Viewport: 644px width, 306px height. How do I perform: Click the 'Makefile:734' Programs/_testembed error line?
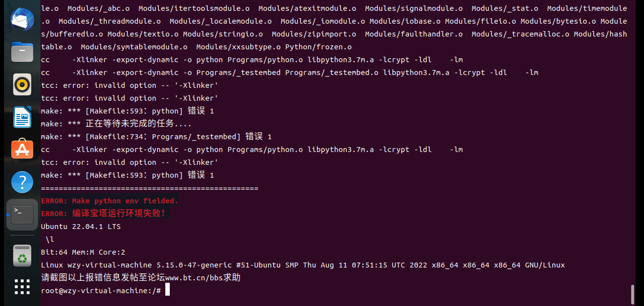click(156, 137)
